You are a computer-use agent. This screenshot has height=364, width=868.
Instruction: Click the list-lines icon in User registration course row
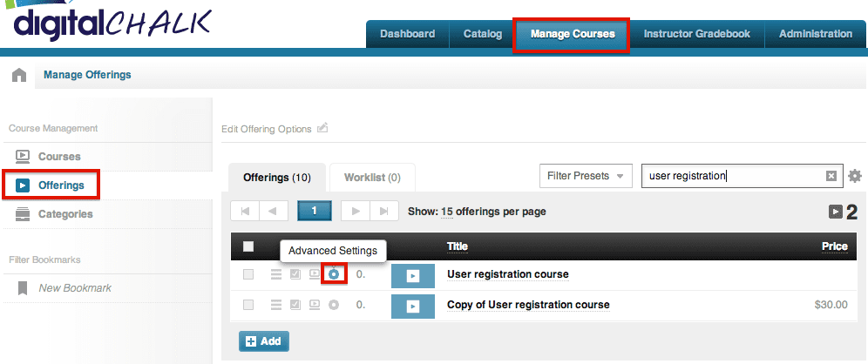point(276,273)
